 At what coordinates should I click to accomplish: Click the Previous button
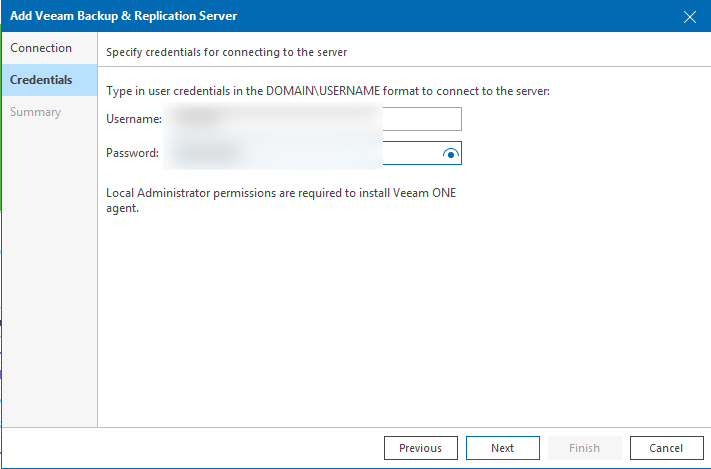tap(421, 448)
